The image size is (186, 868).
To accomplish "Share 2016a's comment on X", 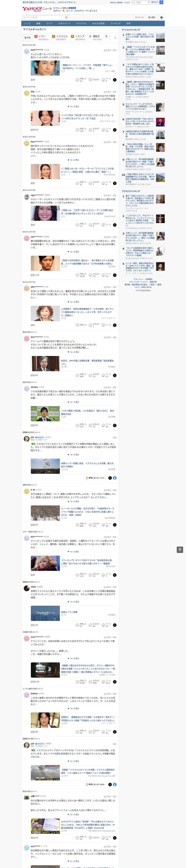I will [x=115, y=426].
